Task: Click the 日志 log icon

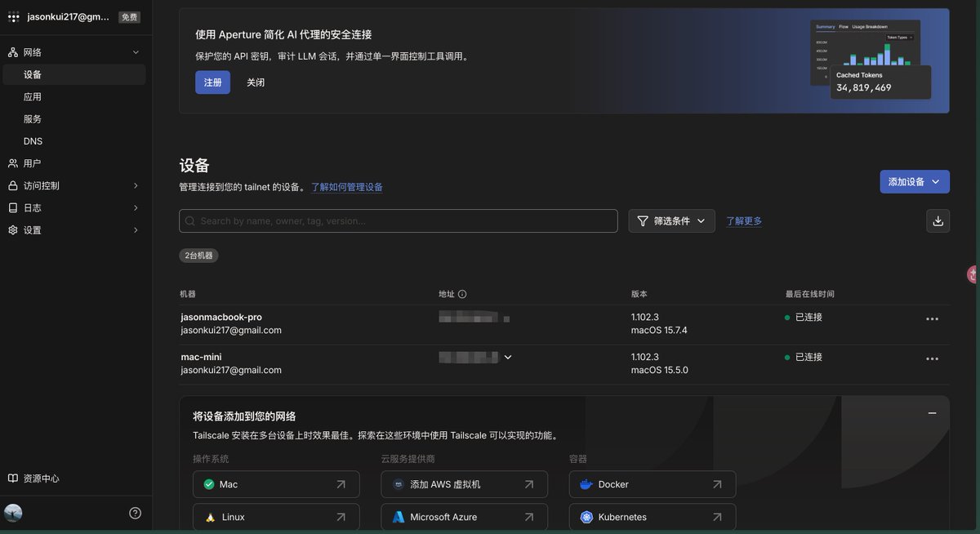Action: click(13, 208)
